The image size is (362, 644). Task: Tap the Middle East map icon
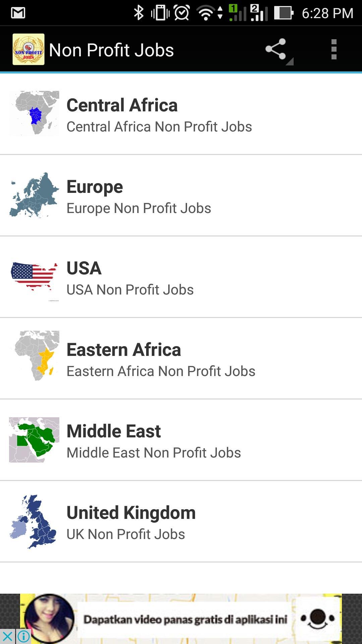point(34,440)
